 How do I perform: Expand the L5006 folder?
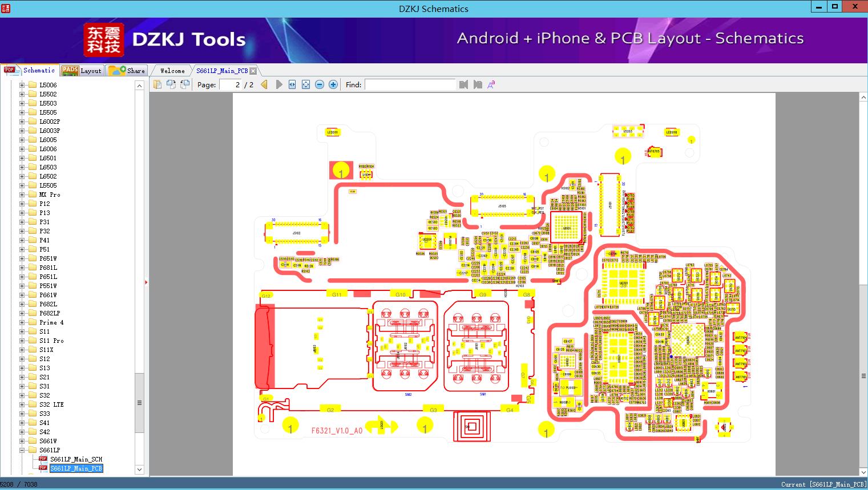(x=22, y=85)
